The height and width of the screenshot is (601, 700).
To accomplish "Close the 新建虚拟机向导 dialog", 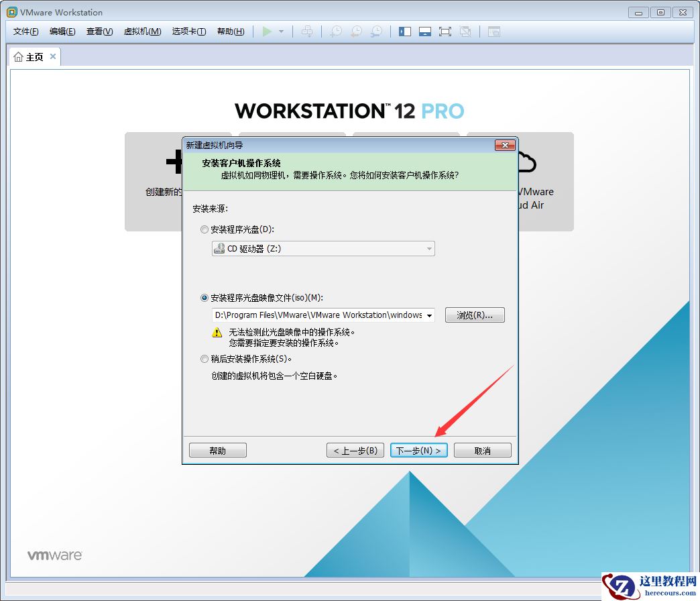I will tap(505, 145).
